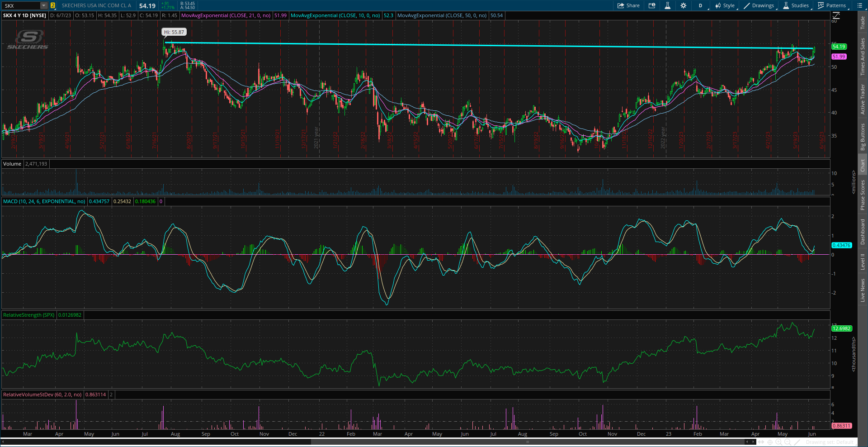This screenshot has height=447, width=868.
Task: Click the SKX 4 Y 1D [NYSE] chart title
Action: pos(25,15)
